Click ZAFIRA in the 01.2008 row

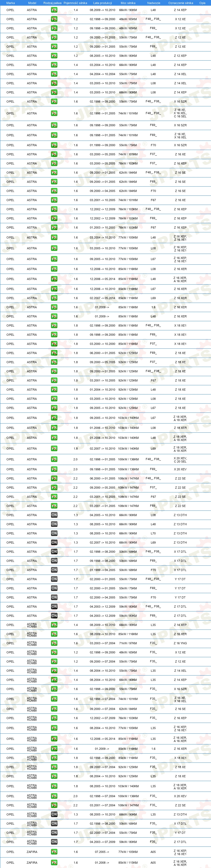coord(32,863)
